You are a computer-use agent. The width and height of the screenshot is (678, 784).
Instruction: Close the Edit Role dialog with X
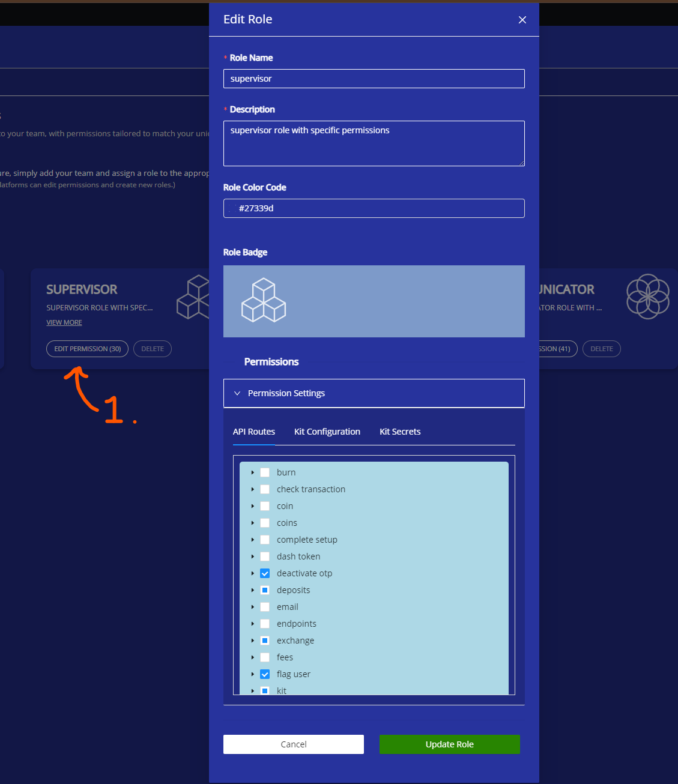(x=522, y=20)
